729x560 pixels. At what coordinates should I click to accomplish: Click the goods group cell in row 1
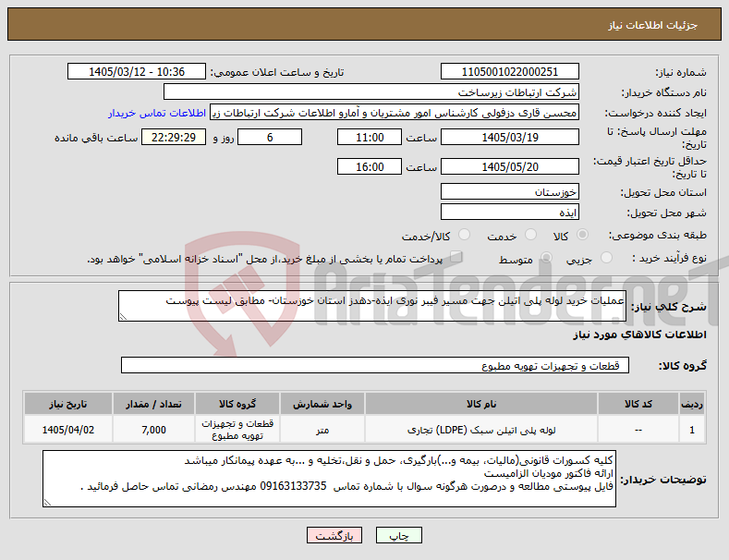[237, 430]
